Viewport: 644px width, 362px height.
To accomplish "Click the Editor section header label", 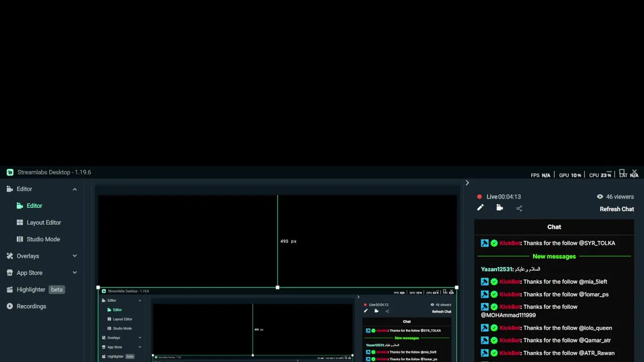I will 24,189.
